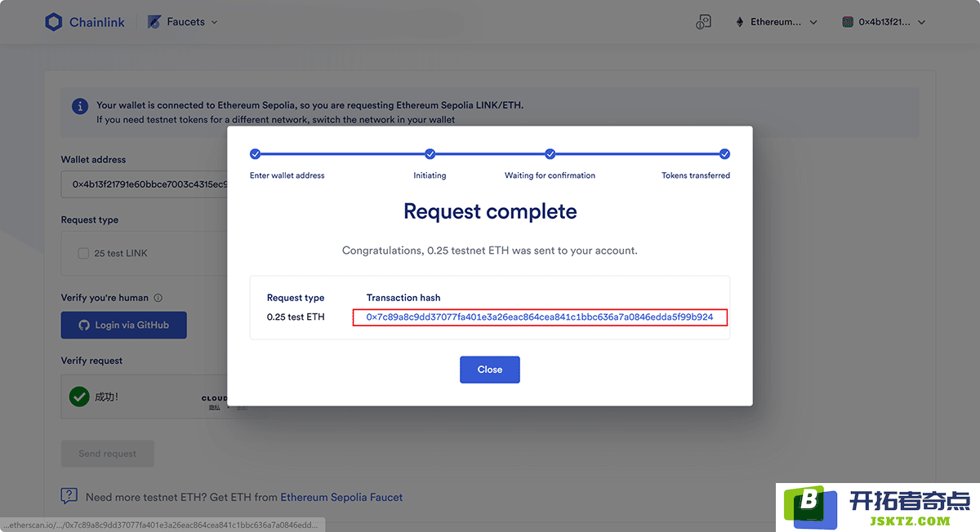Open the Ethereum Sepolia Faucet link
980x532 pixels.
[341, 497]
